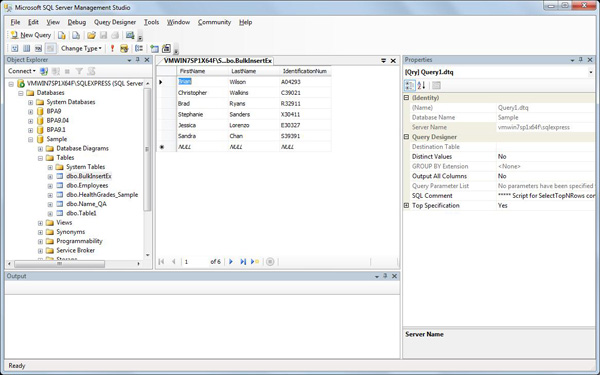Open the Edit menu
Image resolution: width=600 pixels, height=375 pixels.
click(x=33, y=22)
